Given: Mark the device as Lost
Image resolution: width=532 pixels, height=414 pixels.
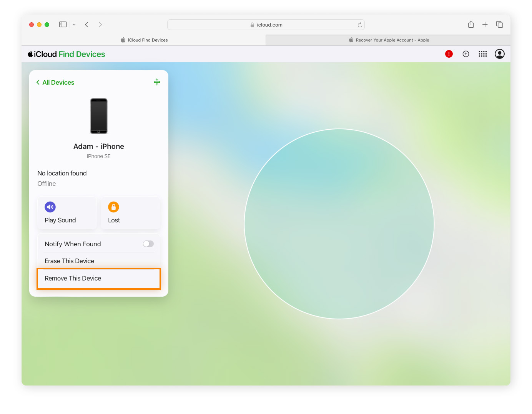Looking at the screenshot, I should pos(130,213).
